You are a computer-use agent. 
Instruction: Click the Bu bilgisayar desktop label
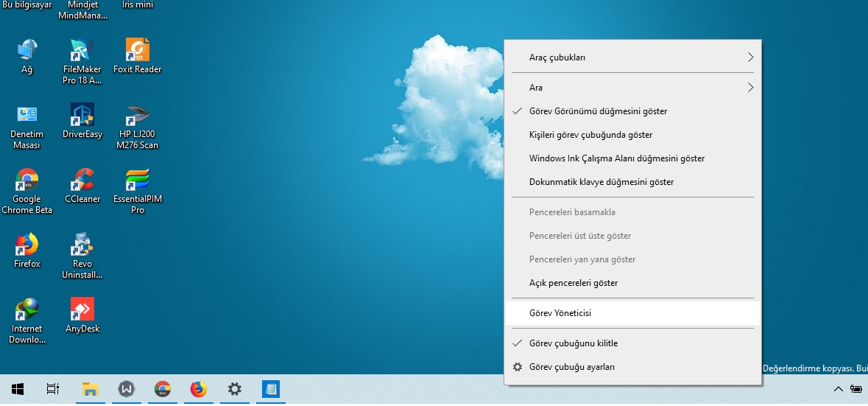coord(27,4)
